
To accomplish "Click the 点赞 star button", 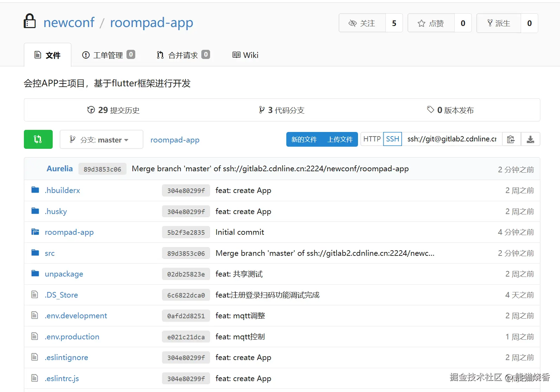I will (431, 23).
